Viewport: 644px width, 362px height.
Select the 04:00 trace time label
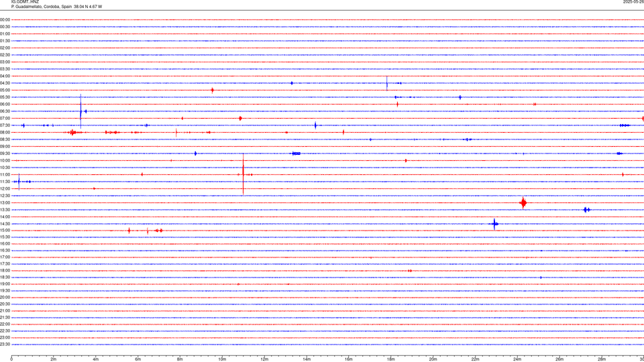point(5,76)
